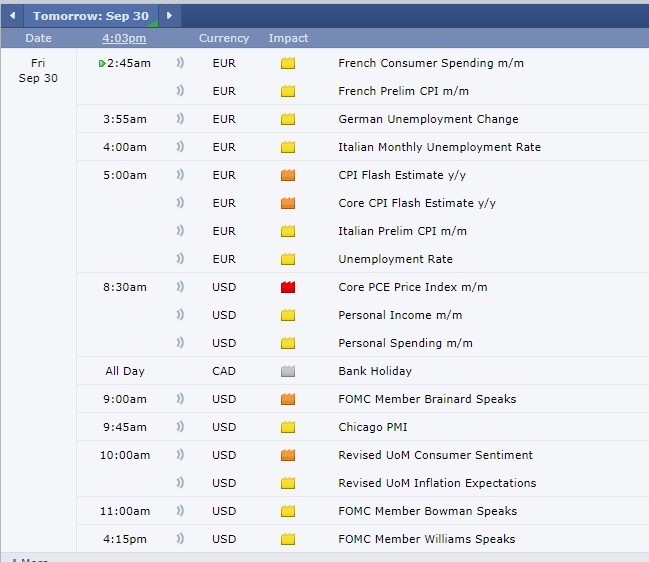
Task: Click the Impact column header
Action: coord(288,38)
